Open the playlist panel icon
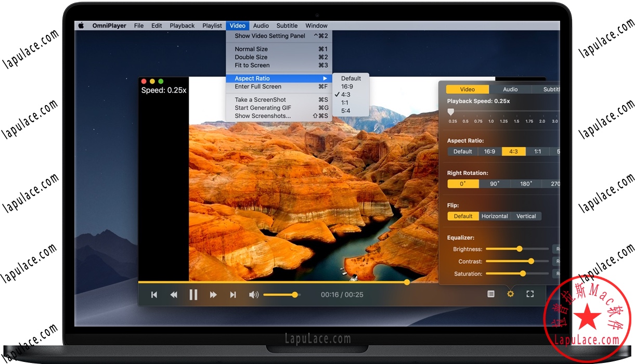This screenshot has width=635, height=364. coord(490,294)
